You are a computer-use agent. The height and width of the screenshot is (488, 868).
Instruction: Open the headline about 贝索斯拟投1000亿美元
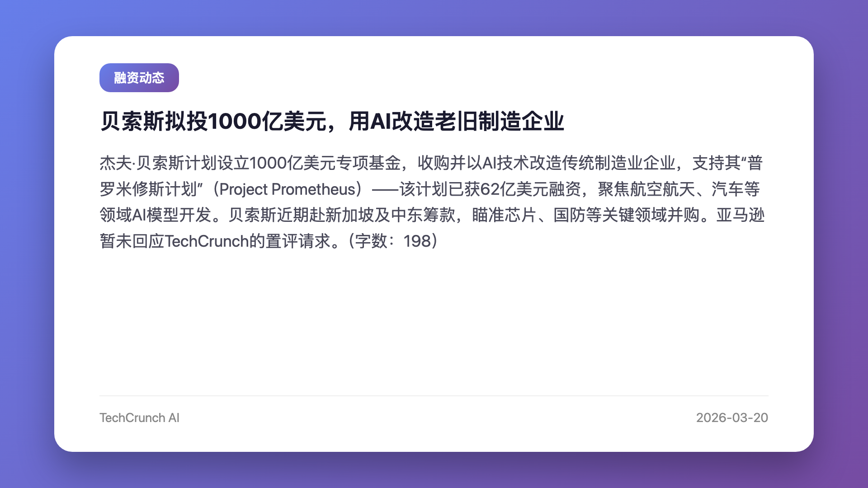click(x=332, y=121)
